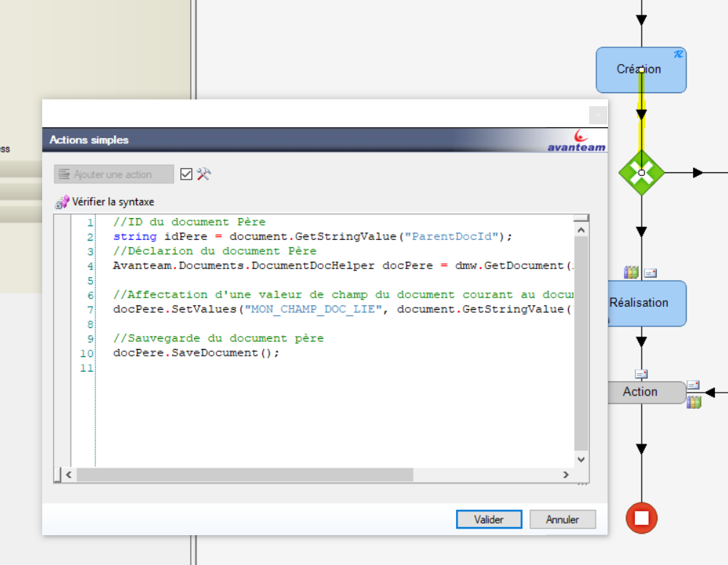Click the horizontal scrollbar thumb in editor
This screenshot has width=728, height=565.
click(x=244, y=475)
